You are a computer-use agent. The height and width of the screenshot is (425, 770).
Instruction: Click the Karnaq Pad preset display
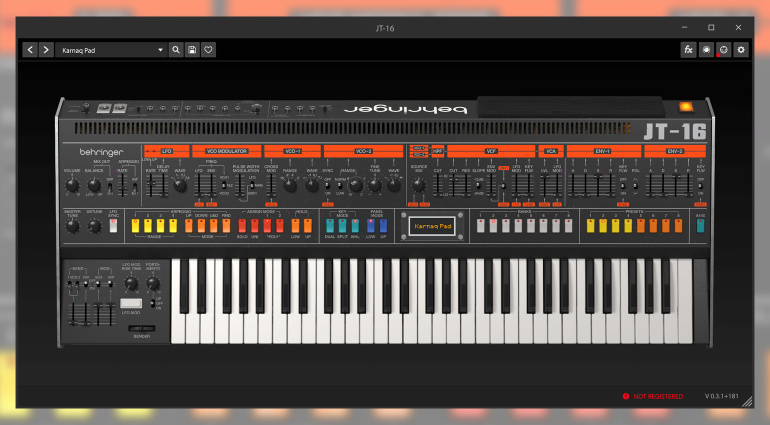pos(432,226)
